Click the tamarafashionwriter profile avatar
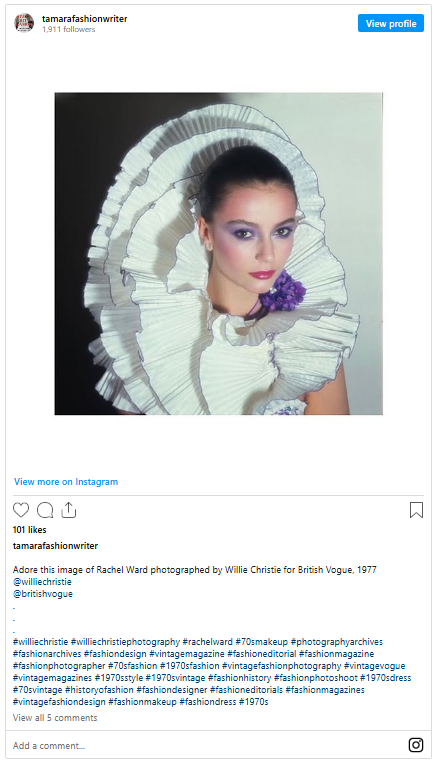This screenshot has height=765, width=434. click(24, 23)
